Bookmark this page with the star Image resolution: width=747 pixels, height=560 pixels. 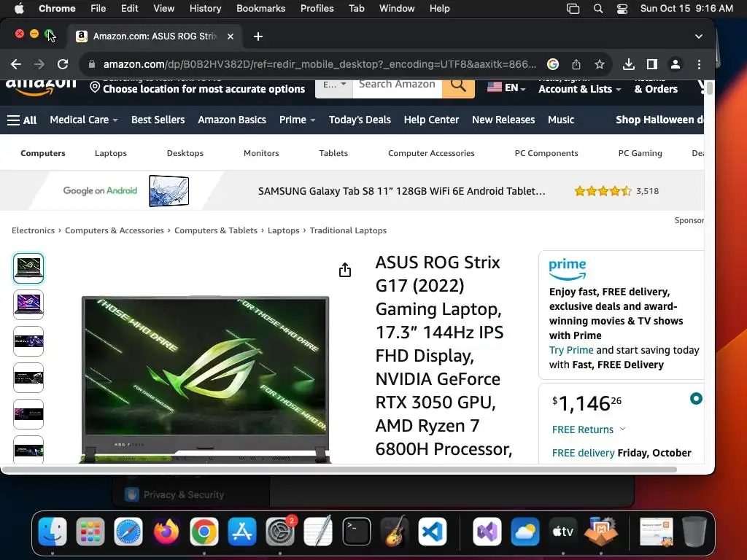click(600, 64)
